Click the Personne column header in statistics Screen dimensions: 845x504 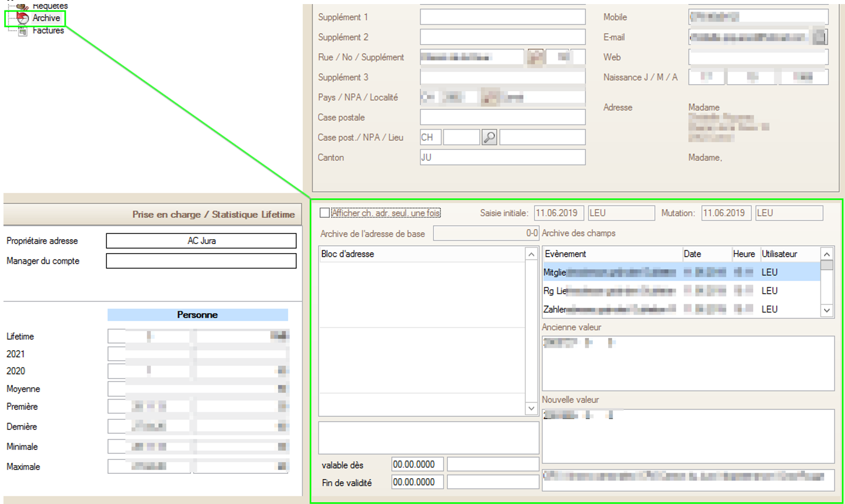pyautogui.click(x=197, y=315)
